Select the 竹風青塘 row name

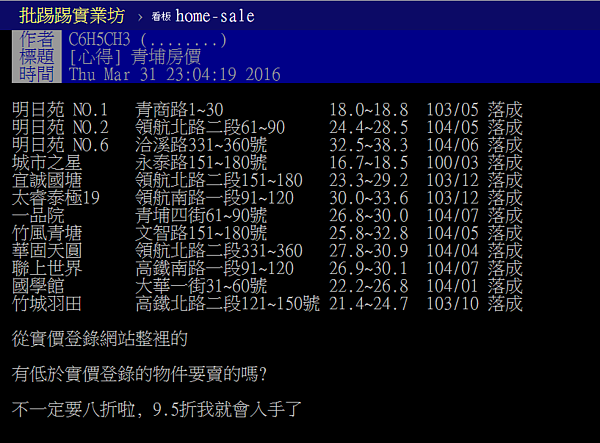pos(47,233)
